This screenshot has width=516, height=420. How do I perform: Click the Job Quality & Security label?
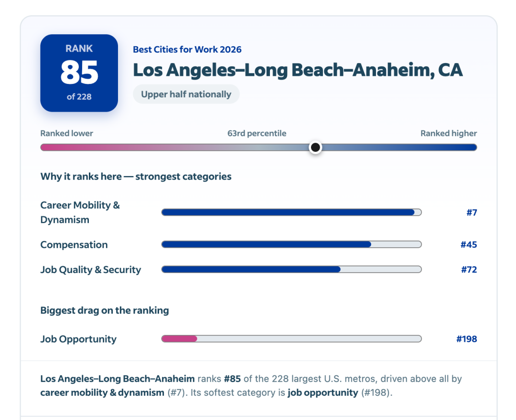pos(90,270)
